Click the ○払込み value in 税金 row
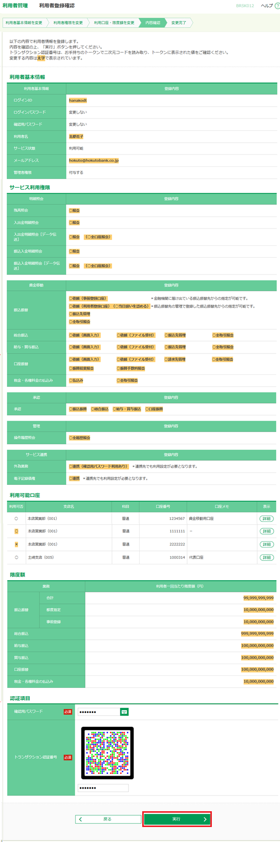This screenshot has width=280, height=868. (76, 381)
